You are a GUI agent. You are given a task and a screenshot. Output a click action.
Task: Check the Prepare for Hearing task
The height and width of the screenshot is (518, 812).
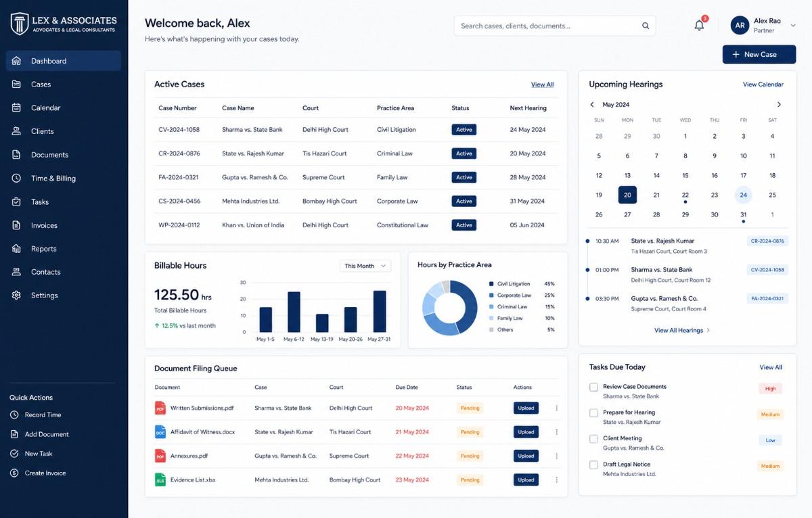[x=593, y=413]
